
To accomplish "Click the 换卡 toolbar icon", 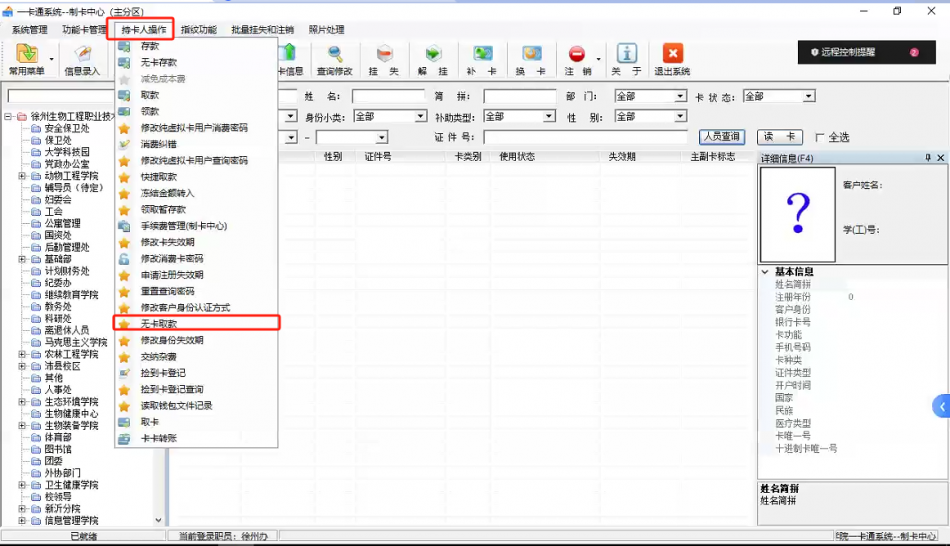I will point(531,54).
